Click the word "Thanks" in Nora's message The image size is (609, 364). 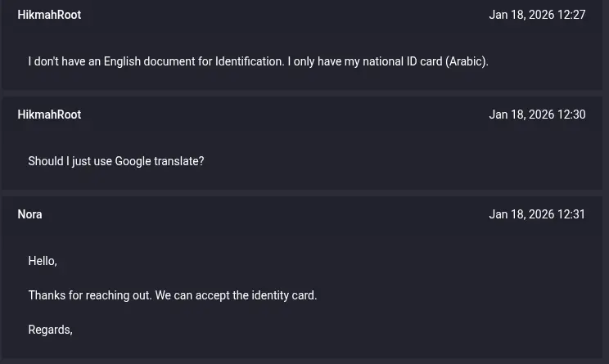[x=47, y=295]
